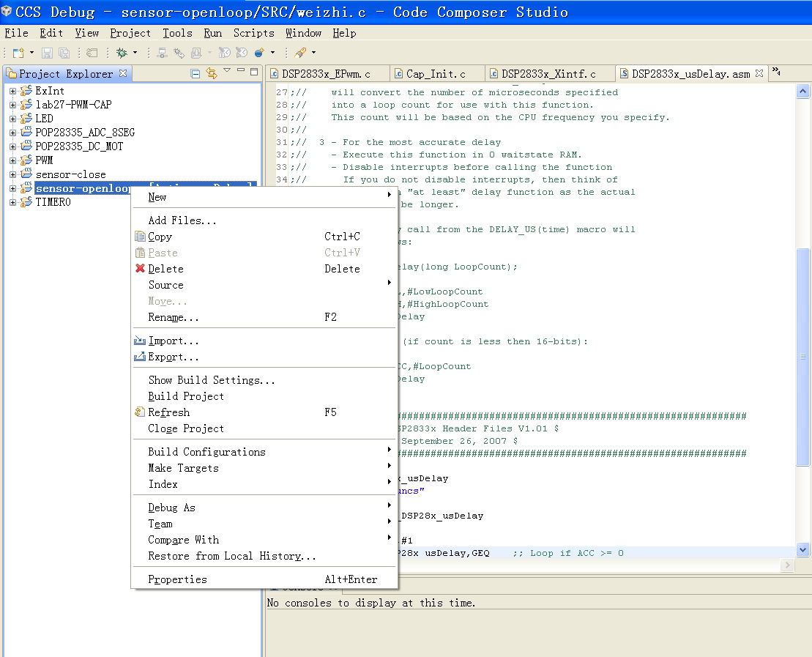
Task: Click the toolbar icon with bug and tag
Action: 179,53
